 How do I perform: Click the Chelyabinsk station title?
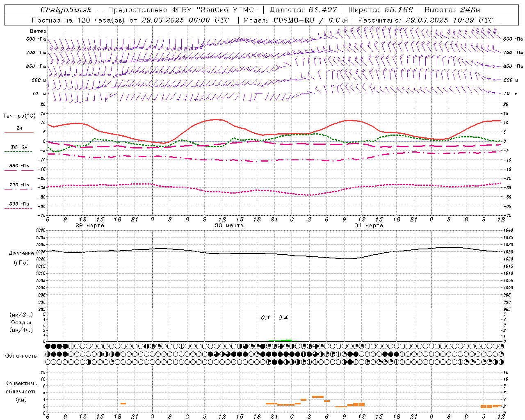tap(66, 10)
